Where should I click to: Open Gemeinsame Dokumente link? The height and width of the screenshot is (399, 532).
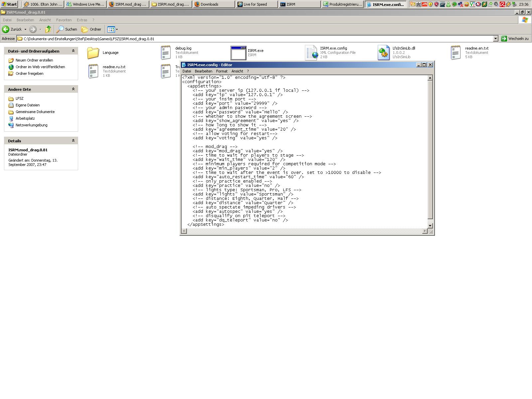(x=35, y=112)
